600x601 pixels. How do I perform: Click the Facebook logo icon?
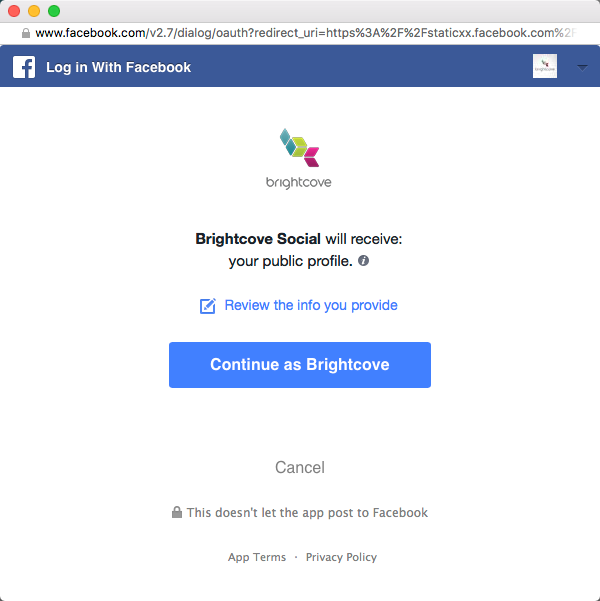point(24,67)
